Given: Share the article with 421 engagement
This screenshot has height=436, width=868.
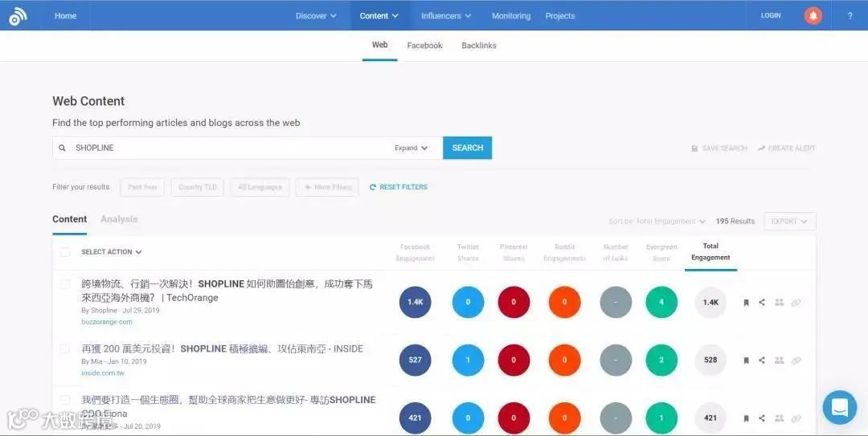Looking at the screenshot, I should point(762,418).
